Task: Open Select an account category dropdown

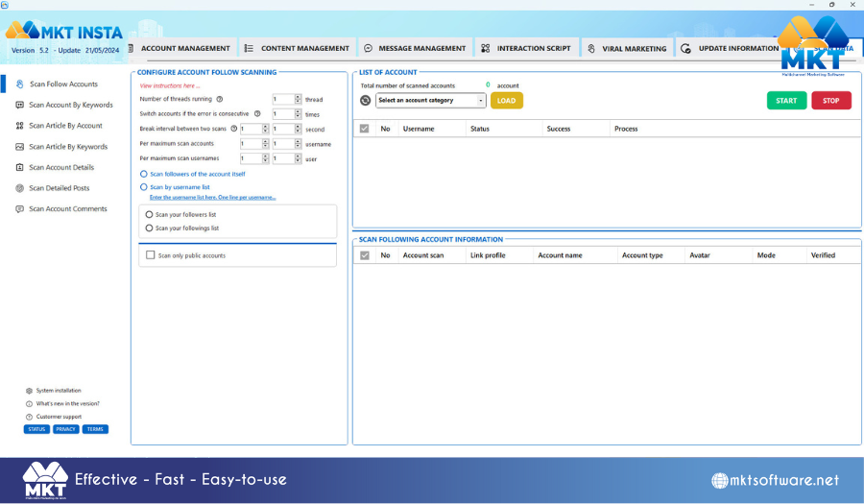Action: (x=431, y=100)
